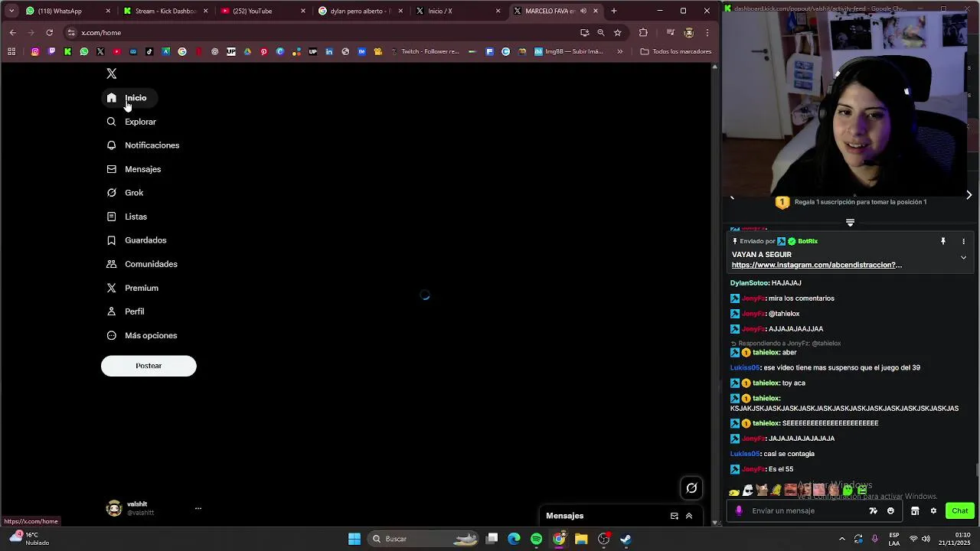
Task: Open the Twitch bookmark icon
Action: (51, 52)
